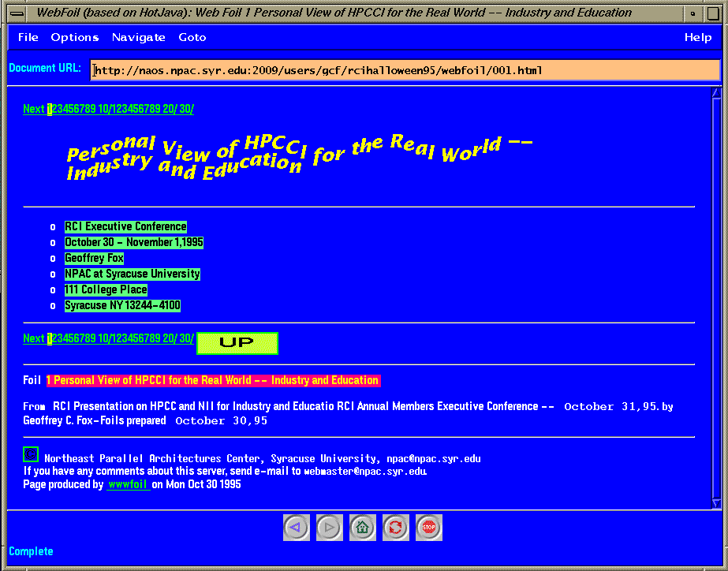This screenshot has height=571, width=728.
Task: Go back using the left arrow button
Action: click(x=297, y=528)
